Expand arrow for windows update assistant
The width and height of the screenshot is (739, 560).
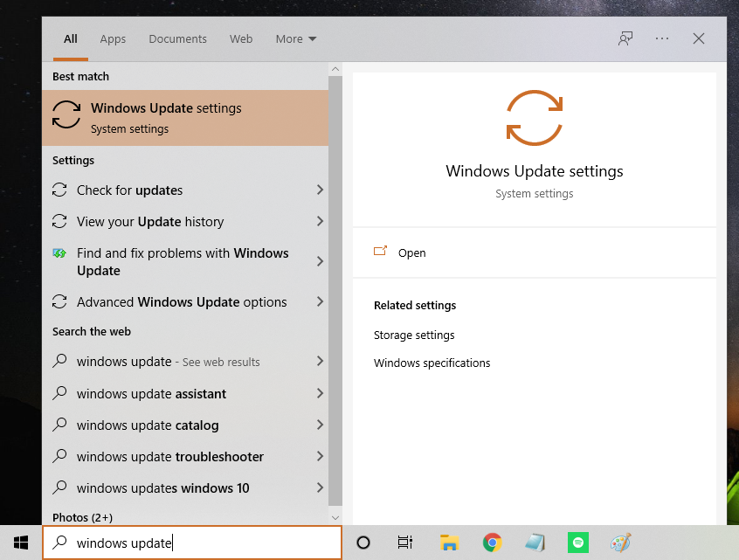320,393
